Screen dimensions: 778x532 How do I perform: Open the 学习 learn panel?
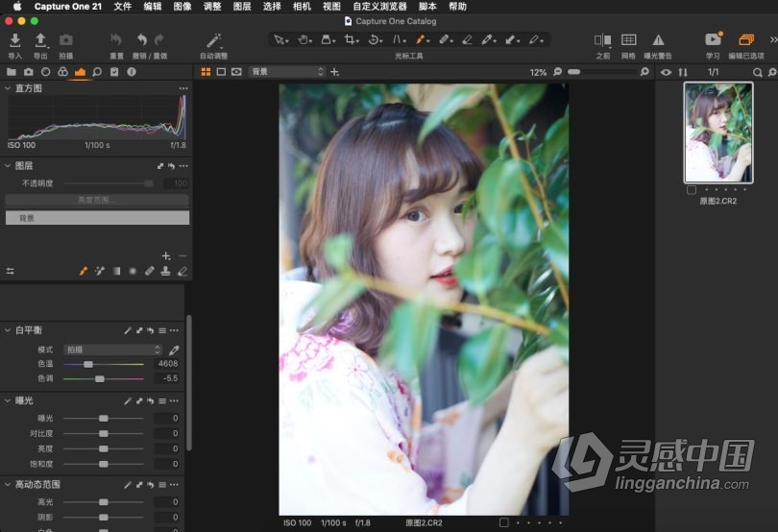(713, 39)
